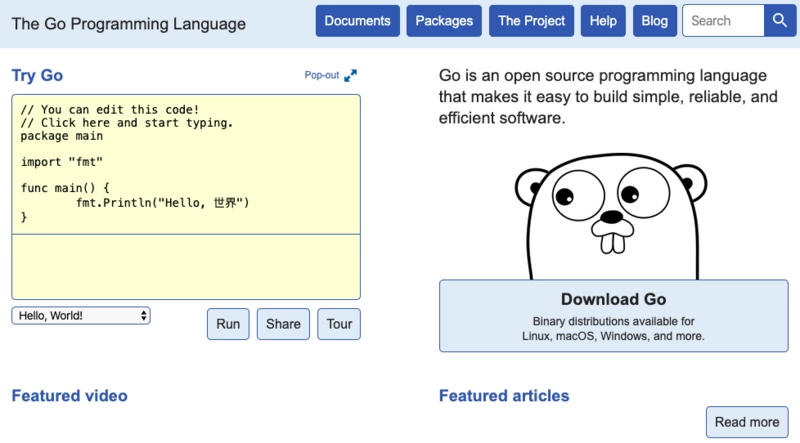Click the fmt.Println code line
800x443 pixels.
pos(163,203)
